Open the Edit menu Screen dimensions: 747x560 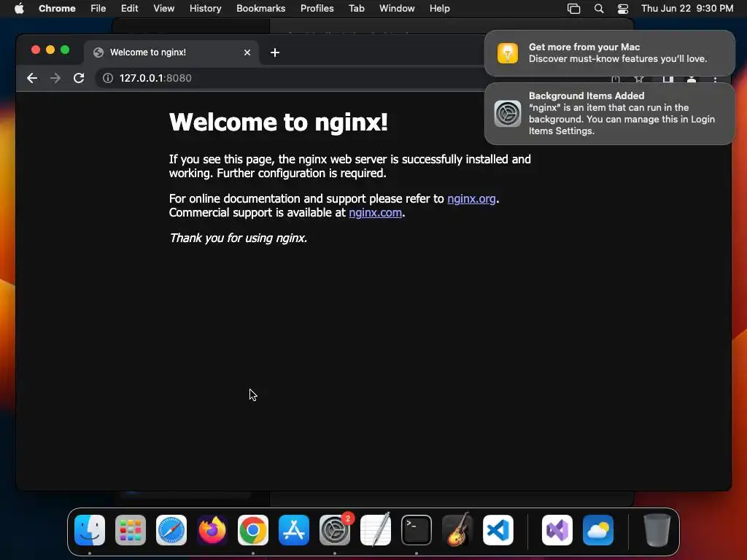pos(130,9)
